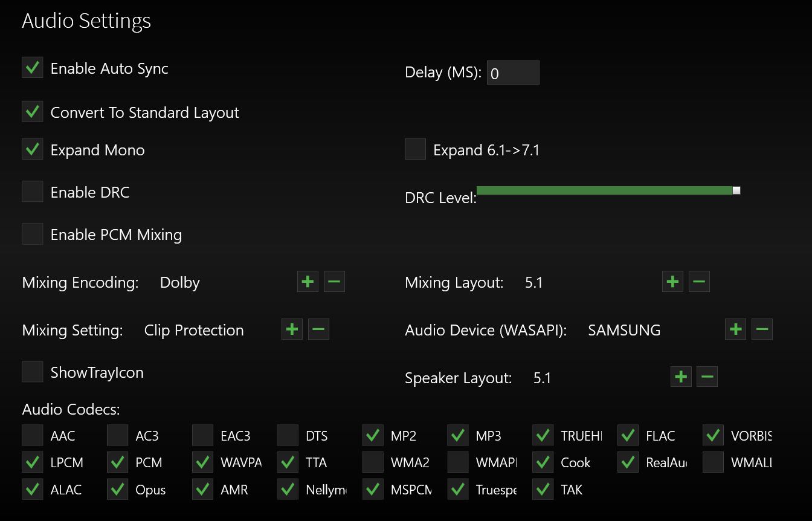Viewport: 812px width, 521px height.
Task: Click minus icon next to Mixing Encoding
Action: [334, 282]
